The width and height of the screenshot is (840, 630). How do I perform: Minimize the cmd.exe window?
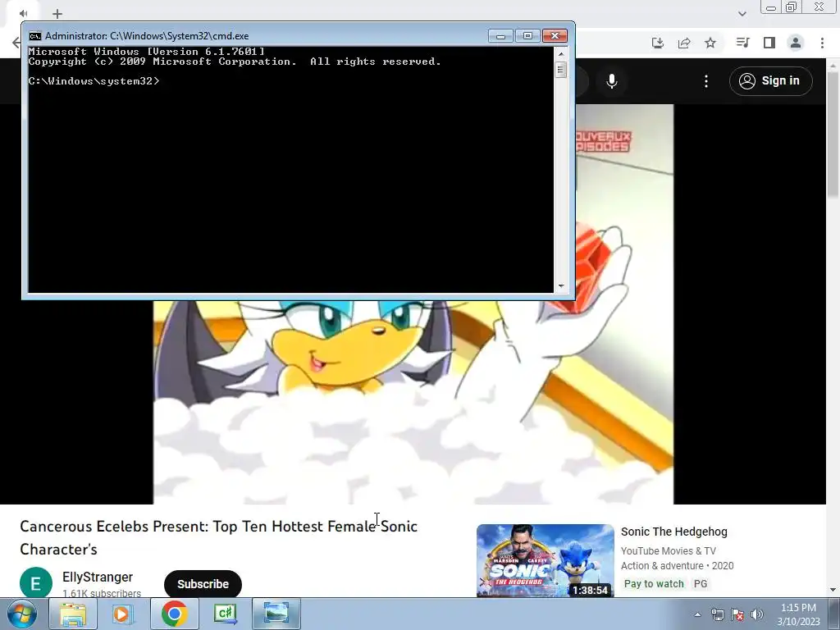pyautogui.click(x=500, y=36)
